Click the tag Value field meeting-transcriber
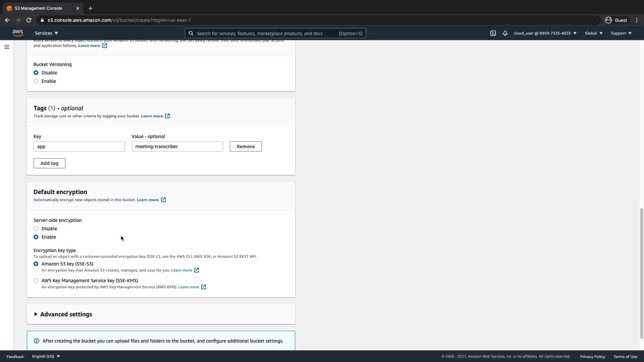The width and height of the screenshot is (644, 362). click(177, 146)
